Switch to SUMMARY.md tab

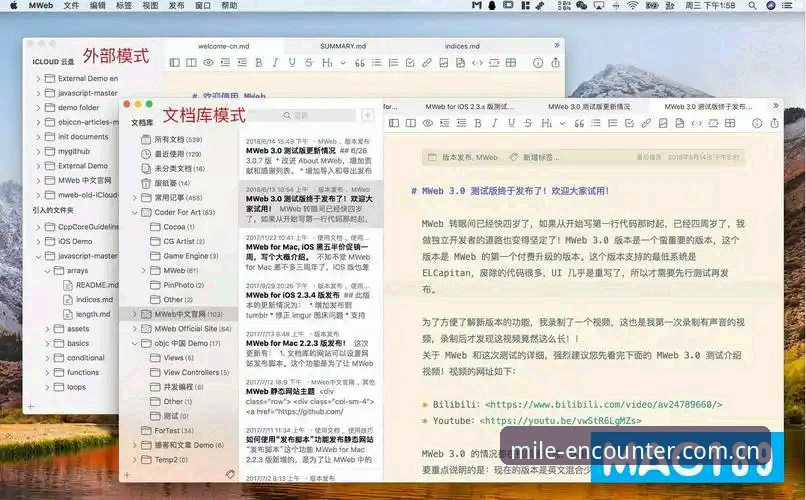point(343,46)
